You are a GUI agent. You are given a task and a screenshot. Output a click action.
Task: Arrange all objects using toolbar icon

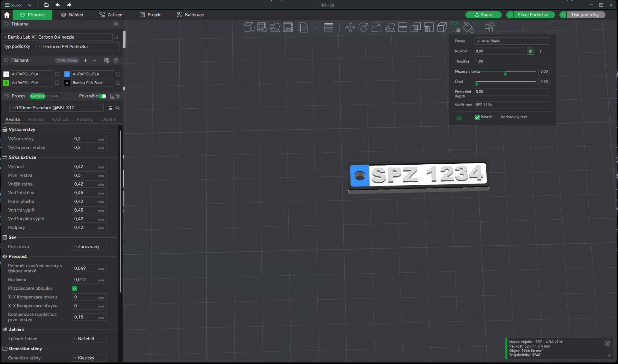pyautogui.click(x=288, y=27)
